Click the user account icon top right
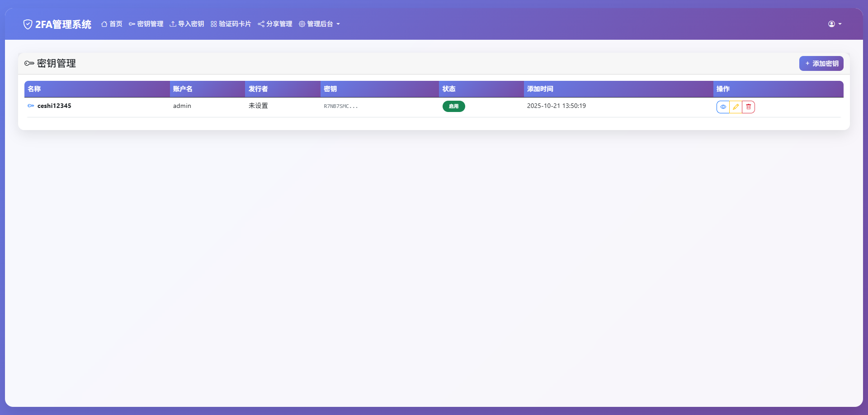Image resolution: width=868 pixels, height=415 pixels. click(831, 24)
